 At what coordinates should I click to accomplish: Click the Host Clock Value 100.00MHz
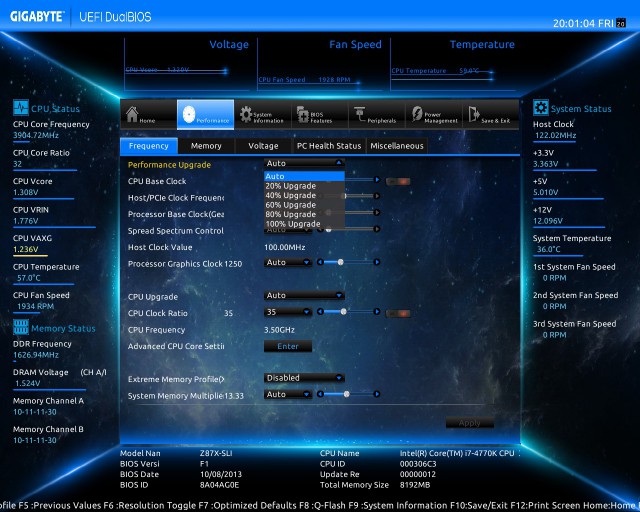[284, 247]
